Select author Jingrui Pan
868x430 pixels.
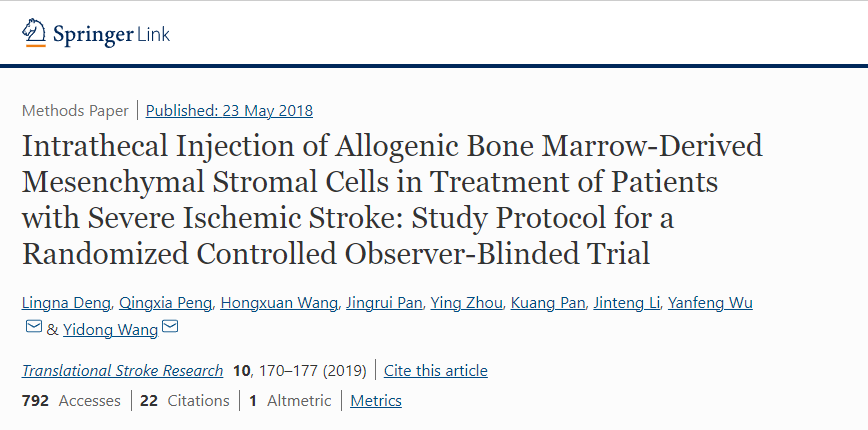383,303
